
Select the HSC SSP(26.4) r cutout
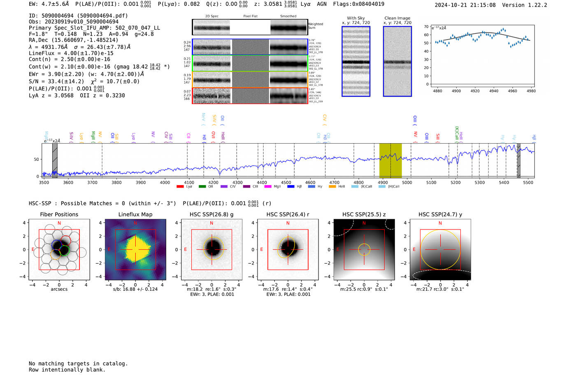tap(288, 250)
